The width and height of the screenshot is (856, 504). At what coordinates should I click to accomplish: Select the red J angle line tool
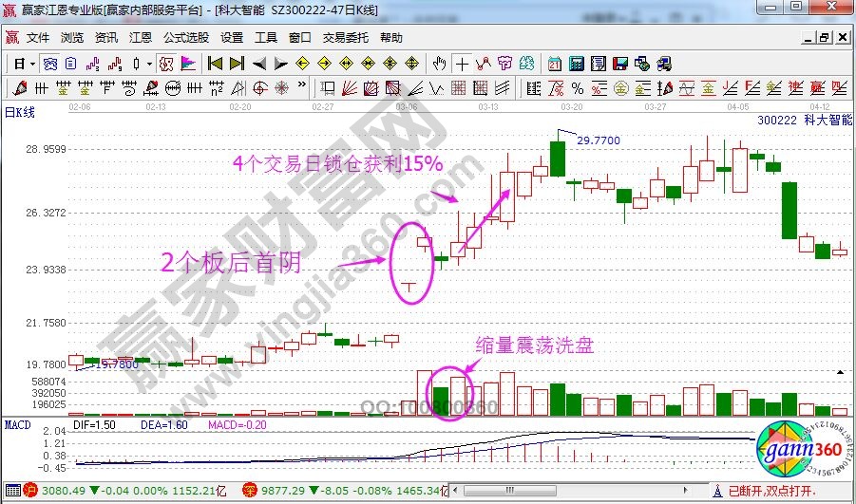click(731, 88)
